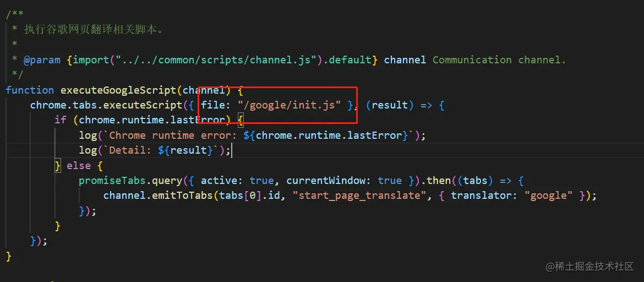This screenshot has height=282, width=644.
Task: Click the chrome.tabs.executeScript call
Action: [x=106, y=105]
